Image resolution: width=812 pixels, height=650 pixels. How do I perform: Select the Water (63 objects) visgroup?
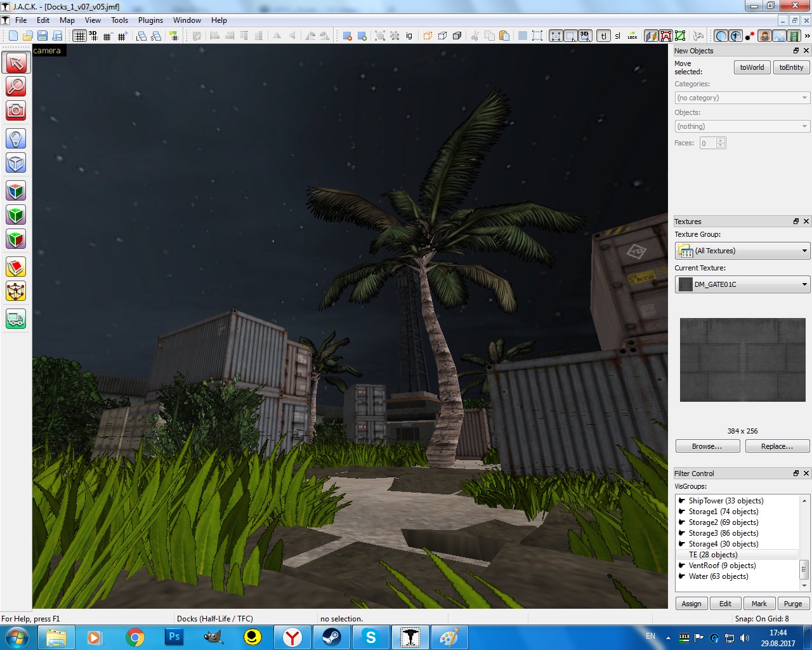point(718,576)
